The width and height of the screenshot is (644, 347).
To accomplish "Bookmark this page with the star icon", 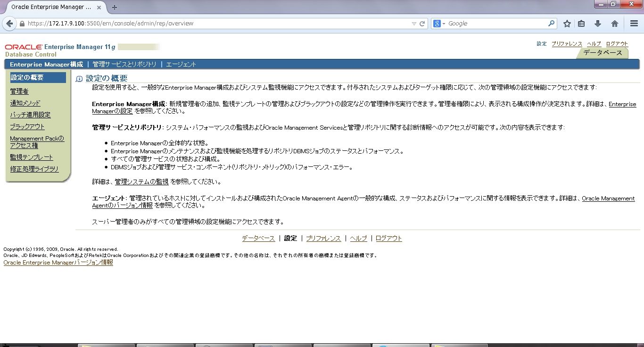I will point(566,23).
